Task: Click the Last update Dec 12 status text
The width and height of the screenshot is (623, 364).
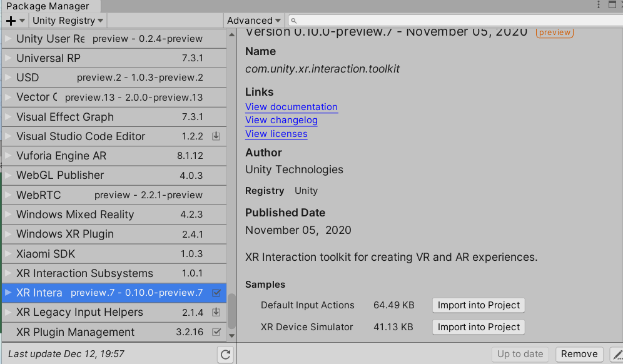Action: point(66,353)
